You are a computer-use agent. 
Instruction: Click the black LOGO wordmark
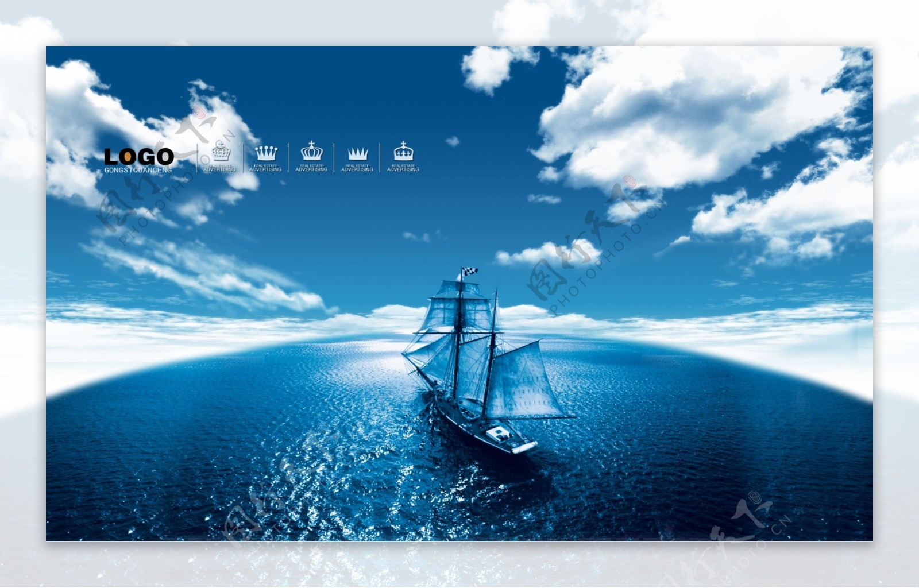point(138,157)
